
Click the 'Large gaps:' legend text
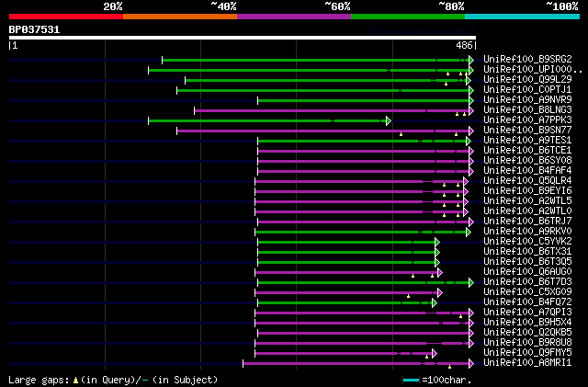[x=39, y=380]
